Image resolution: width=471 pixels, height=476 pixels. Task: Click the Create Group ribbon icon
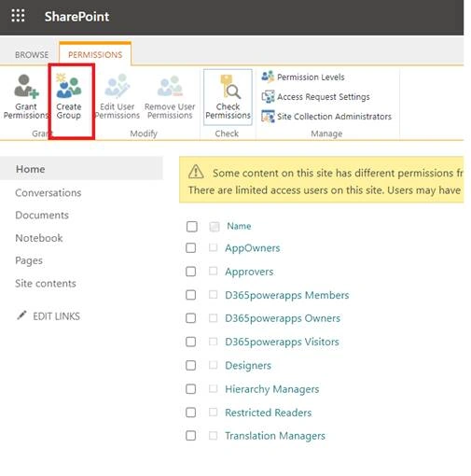coord(69,85)
